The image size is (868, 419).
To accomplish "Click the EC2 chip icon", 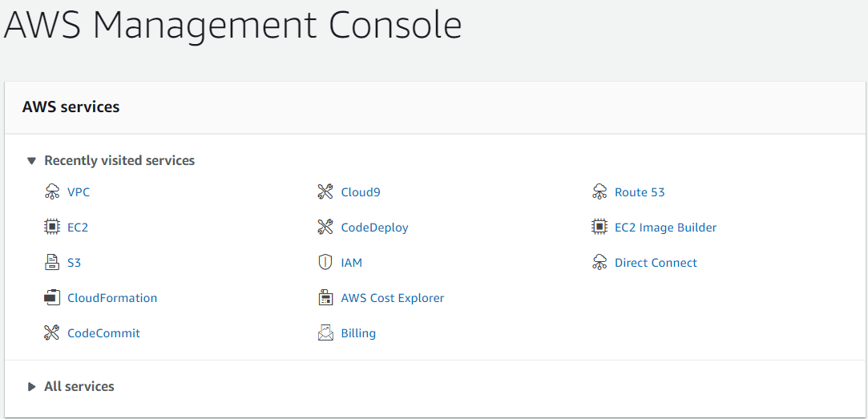I will 51,227.
